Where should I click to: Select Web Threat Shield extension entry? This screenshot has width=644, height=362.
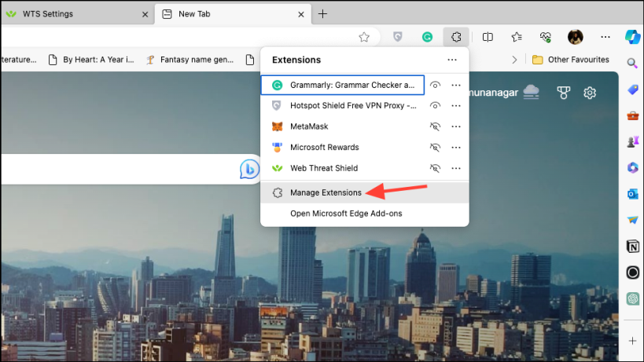click(x=343, y=168)
